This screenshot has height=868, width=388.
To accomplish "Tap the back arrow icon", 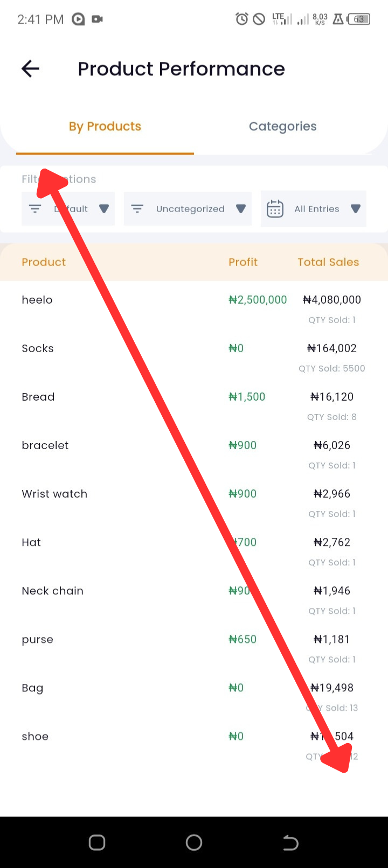I will point(30,68).
